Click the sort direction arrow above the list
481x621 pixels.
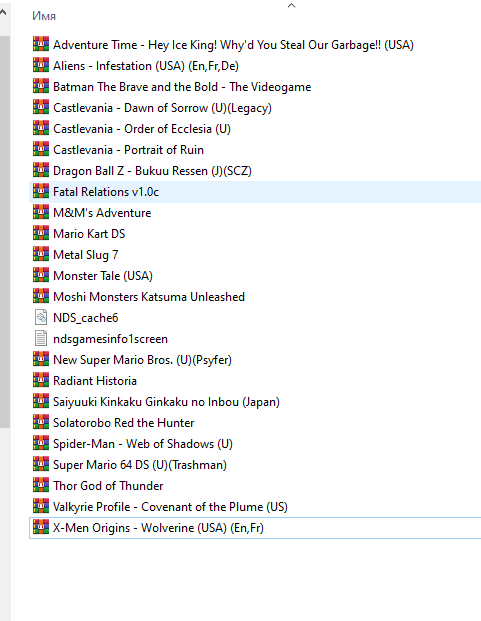click(291, 5)
